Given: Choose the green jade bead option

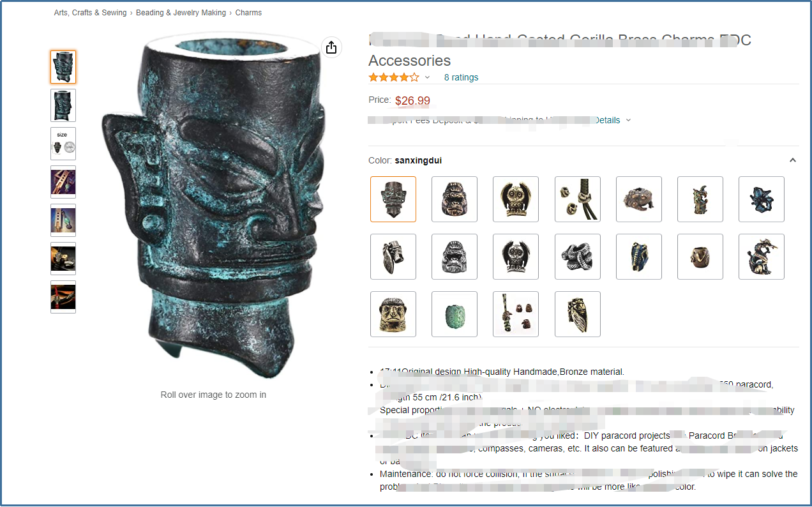Looking at the screenshot, I should coord(455,314).
